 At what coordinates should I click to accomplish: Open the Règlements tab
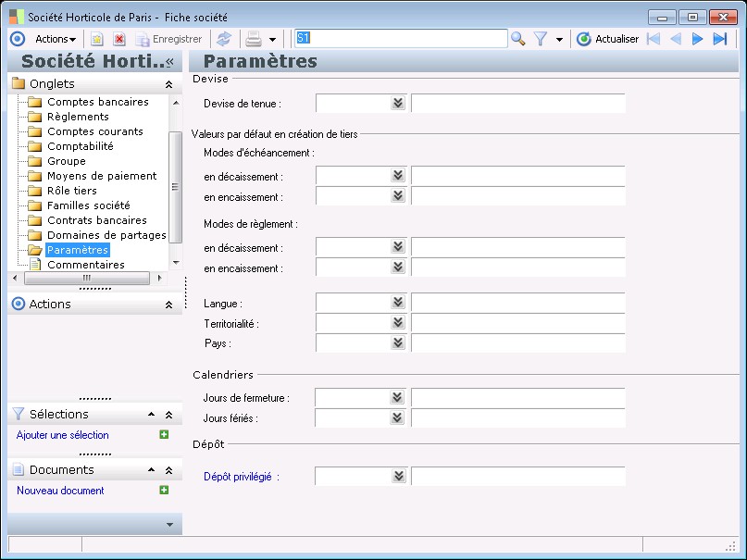coord(78,117)
